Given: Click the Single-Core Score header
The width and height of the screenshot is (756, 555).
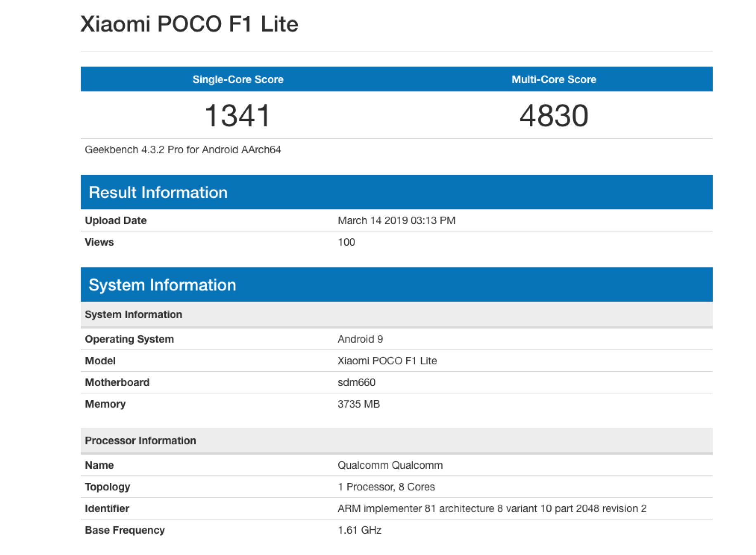Looking at the screenshot, I should 238,79.
